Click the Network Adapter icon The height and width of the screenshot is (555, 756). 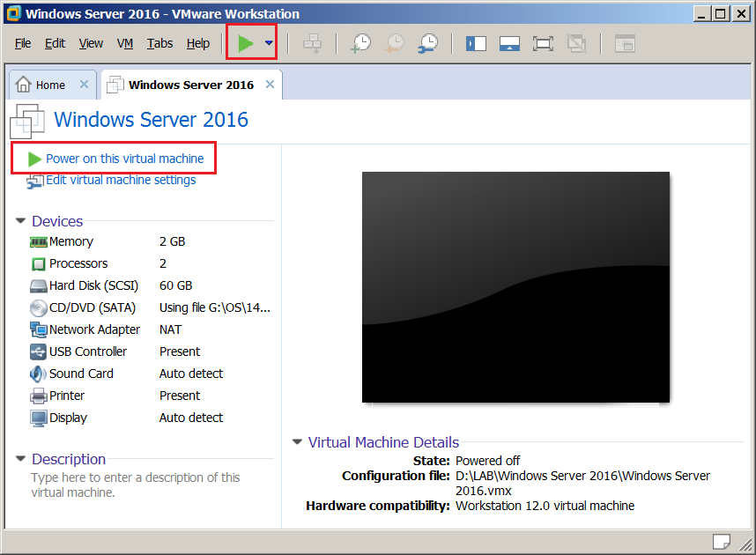coord(39,329)
